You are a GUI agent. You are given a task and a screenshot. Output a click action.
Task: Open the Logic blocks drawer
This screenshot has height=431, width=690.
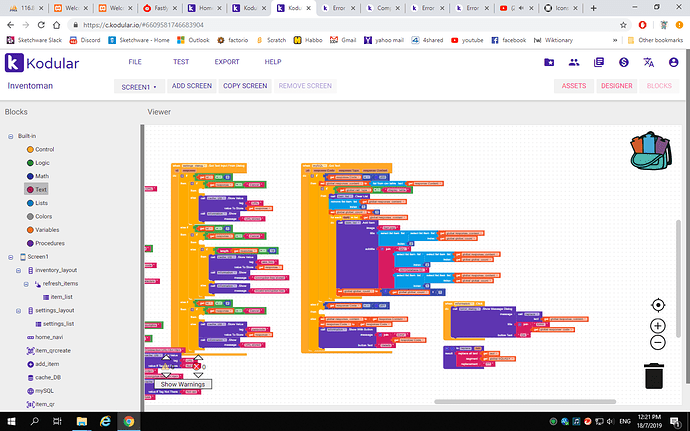(x=38, y=162)
